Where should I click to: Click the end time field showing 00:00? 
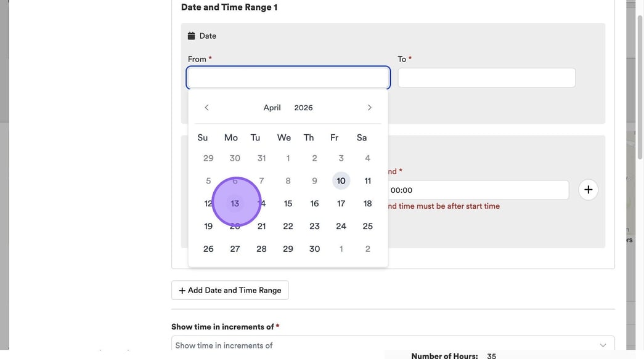click(478, 190)
